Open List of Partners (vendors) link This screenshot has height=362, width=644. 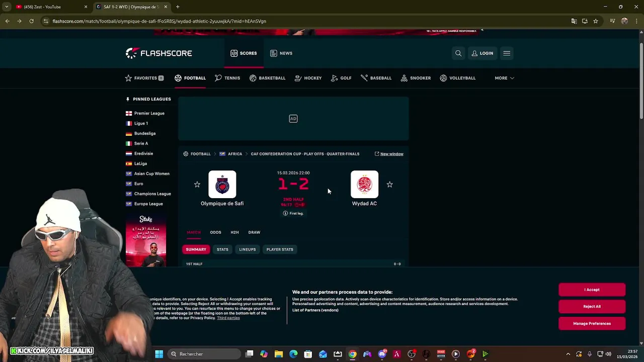(x=315, y=310)
